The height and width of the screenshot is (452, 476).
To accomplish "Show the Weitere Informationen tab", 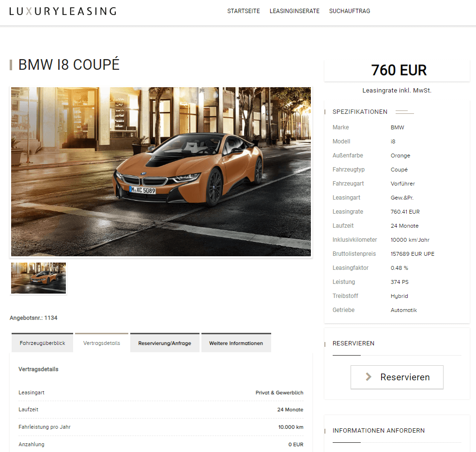I will (x=236, y=343).
